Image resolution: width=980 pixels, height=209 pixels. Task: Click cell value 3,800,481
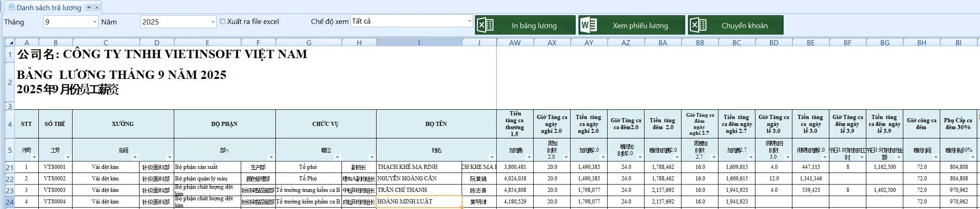(515, 167)
